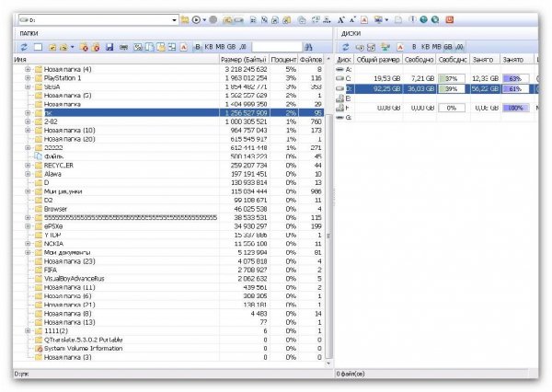This screenshot has width=552, height=392.
Task: Sort by the Диск column header
Action: [344, 60]
